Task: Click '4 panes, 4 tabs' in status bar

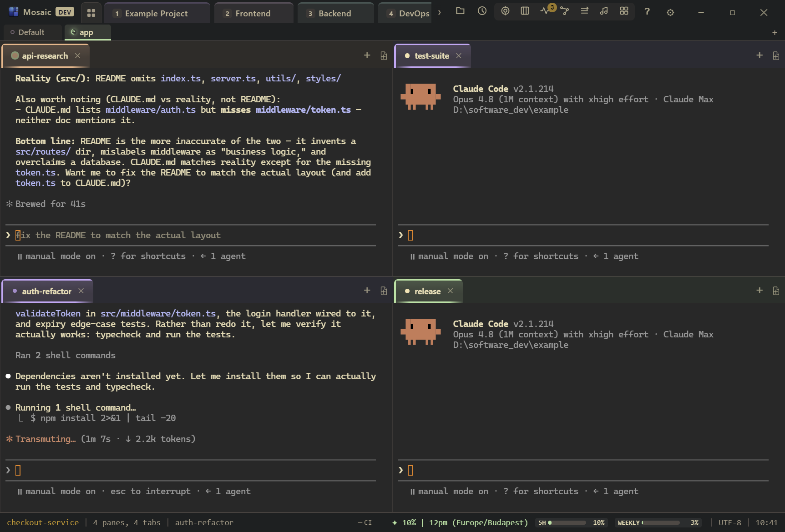Action: pyautogui.click(x=127, y=523)
